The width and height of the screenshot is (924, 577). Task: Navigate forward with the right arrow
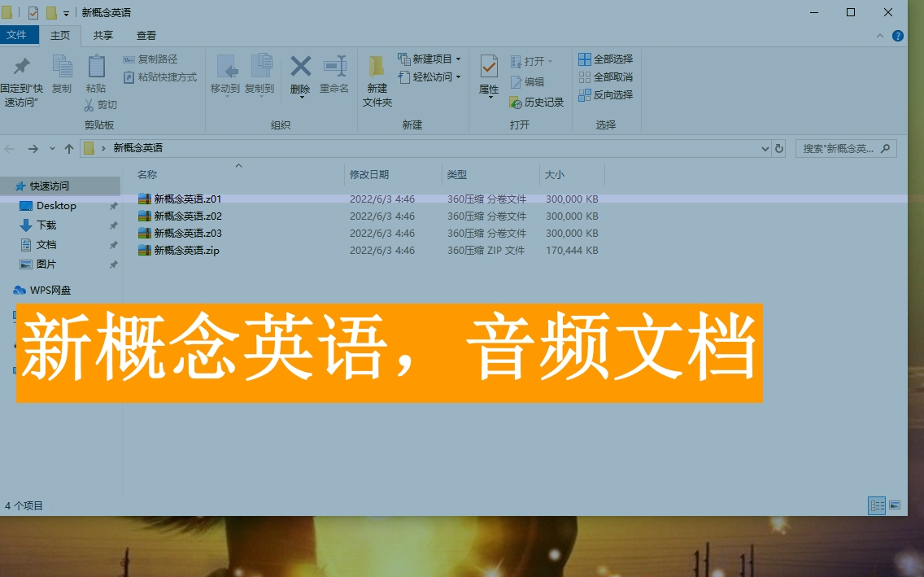tap(33, 149)
